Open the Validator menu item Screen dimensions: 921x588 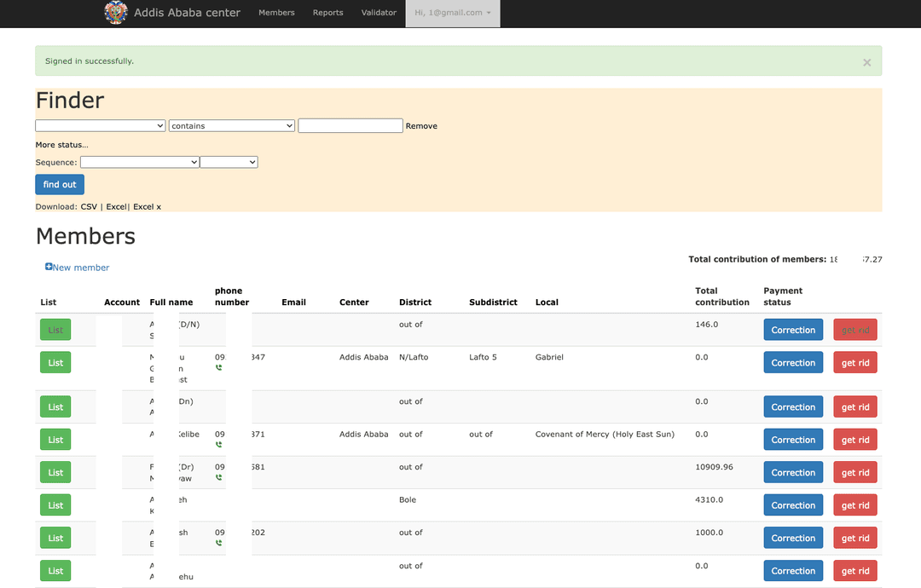379,13
